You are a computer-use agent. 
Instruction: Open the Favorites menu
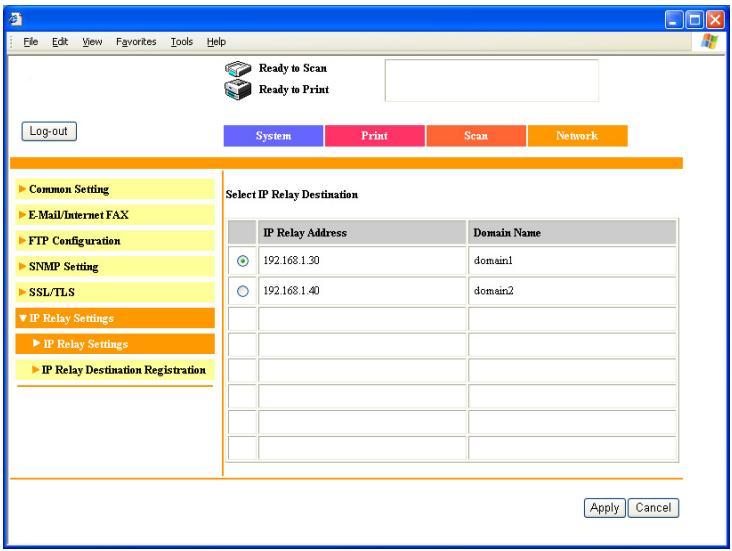click(136, 42)
